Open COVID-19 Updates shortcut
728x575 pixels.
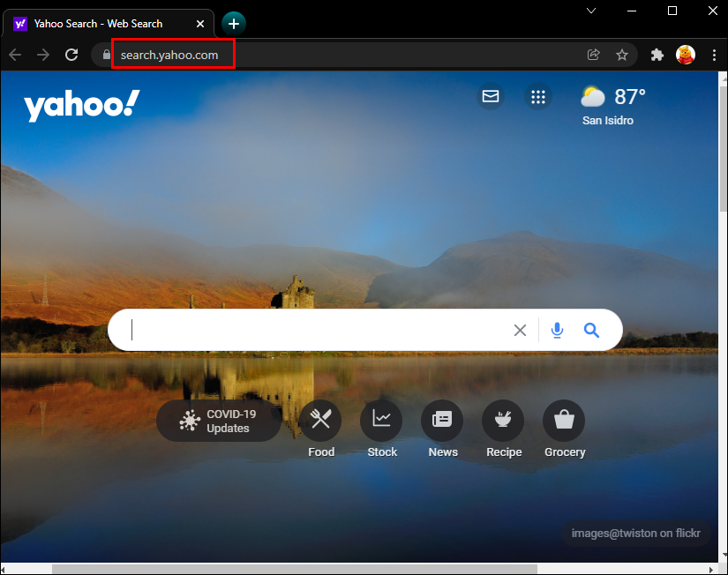(219, 421)
